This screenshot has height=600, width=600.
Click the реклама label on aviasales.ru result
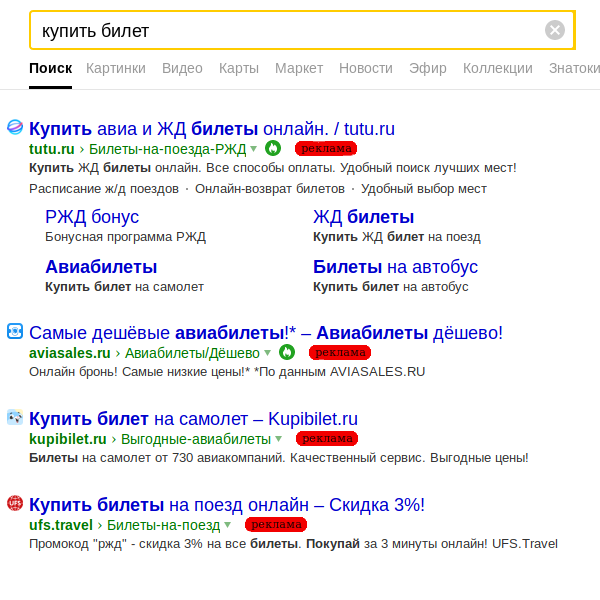click(x=340, y=352)
